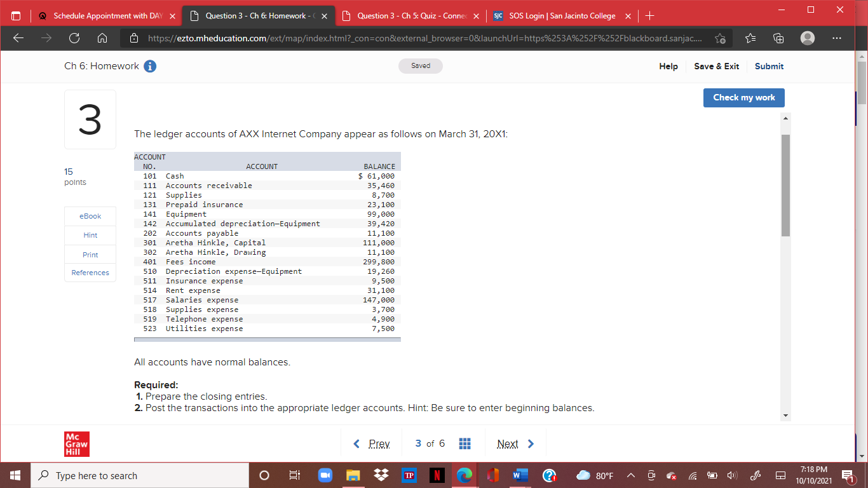Screen dimensions: 868x488
Task: Check battery status icon
Action: (x=711, y=475)
